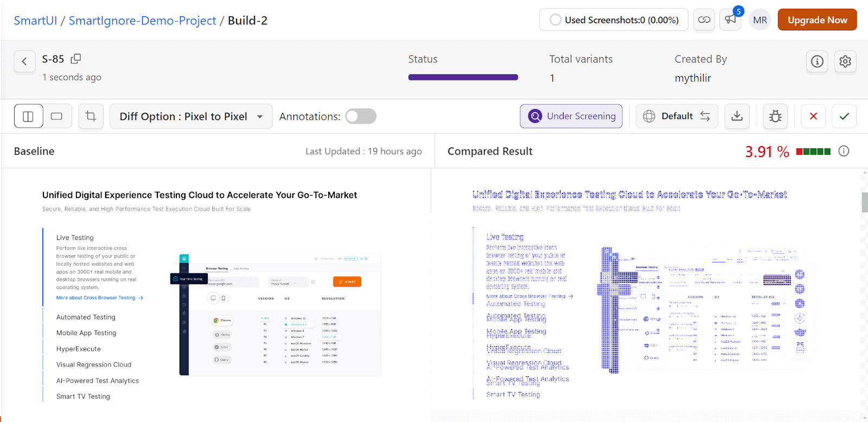868x422 pixels.
Task: Switch to single-pane view layout
Action: click(57, 116)
